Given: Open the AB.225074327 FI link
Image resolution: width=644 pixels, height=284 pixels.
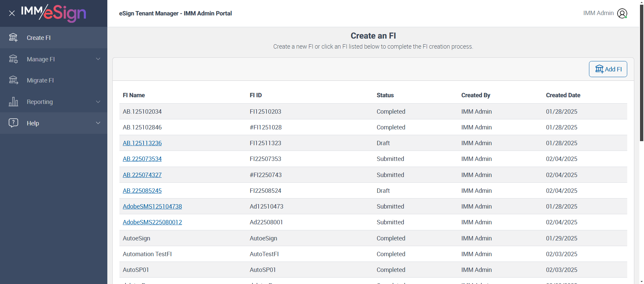Looking at the screenshot, I should tap(142, 175).
